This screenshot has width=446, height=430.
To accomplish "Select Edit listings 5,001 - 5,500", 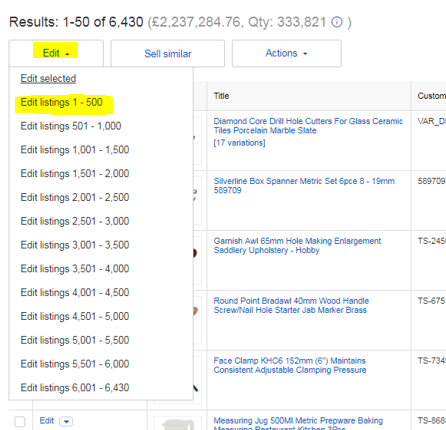I will point(75,340).
